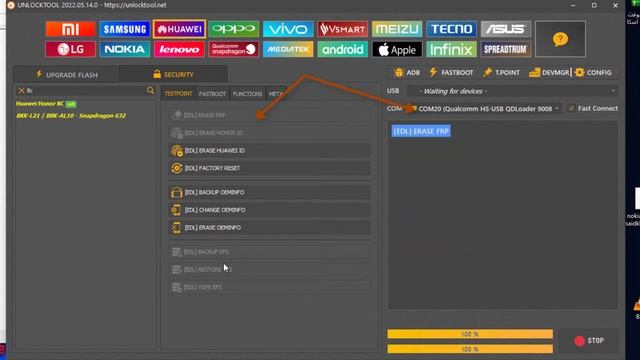Screen dimensions: 640x360
Task: Run [EDL] Backup OEMINFO
Action: pos(270,192)
